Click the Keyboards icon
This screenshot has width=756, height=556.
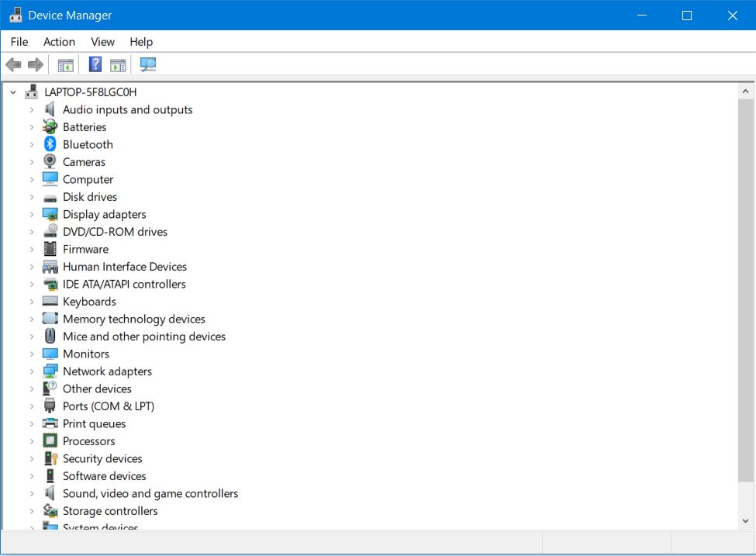point(50,301)
